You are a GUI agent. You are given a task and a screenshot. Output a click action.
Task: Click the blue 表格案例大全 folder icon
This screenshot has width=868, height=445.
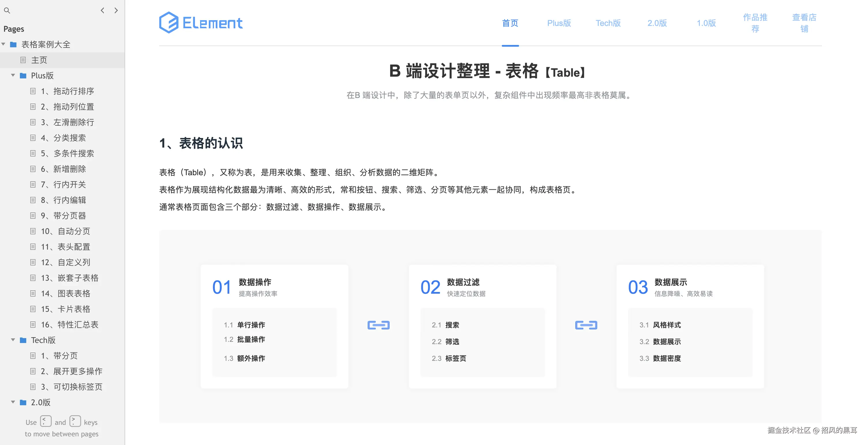[14, 44]
